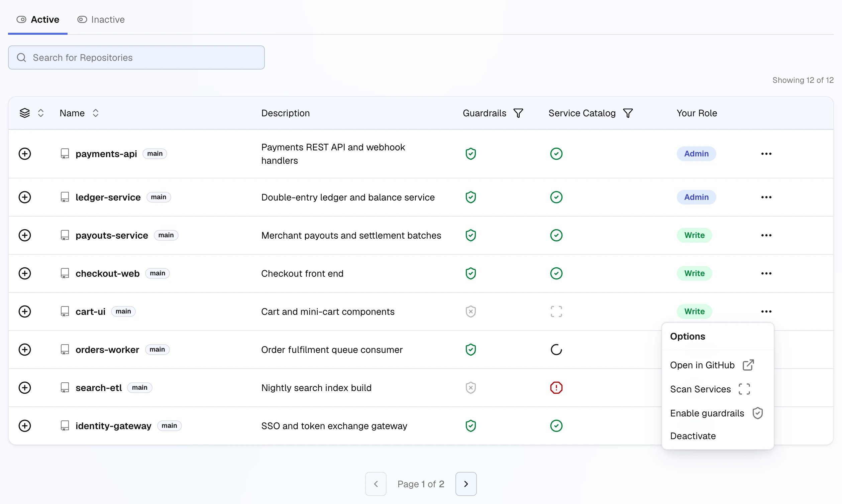Switch to the Inactive tab
The image size is (842, 504).
(101, 19)
